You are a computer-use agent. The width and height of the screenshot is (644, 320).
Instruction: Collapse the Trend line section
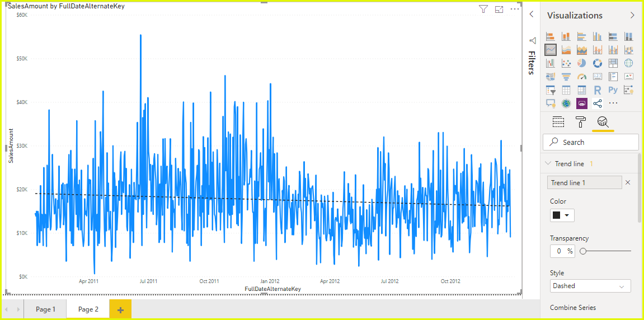click(x=548, y=164)
